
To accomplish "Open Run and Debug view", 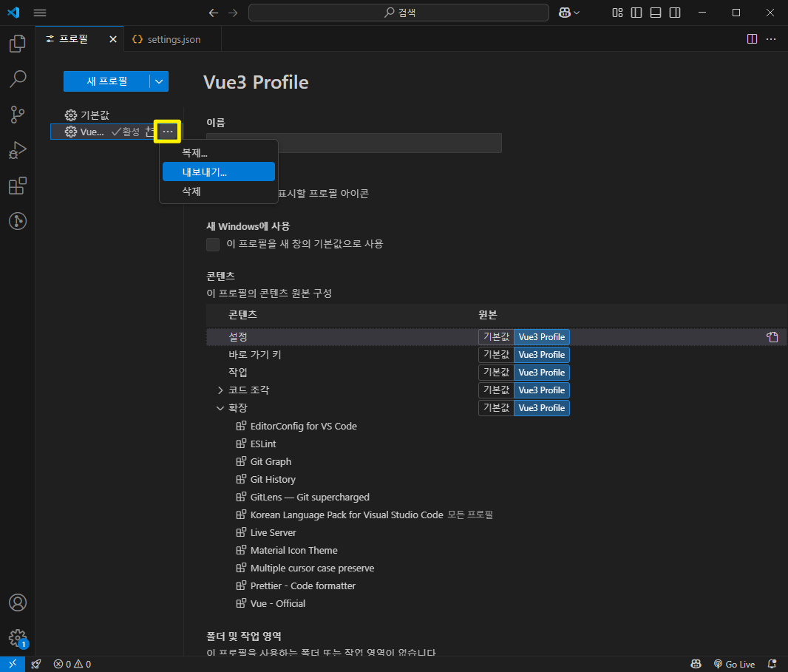I will 18,150.
